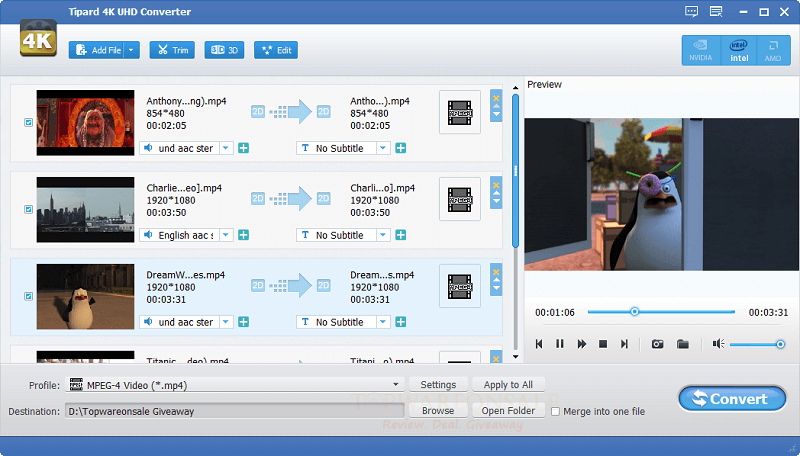Skip to next clip in preview
800x456 pixels.
point(624,344)
